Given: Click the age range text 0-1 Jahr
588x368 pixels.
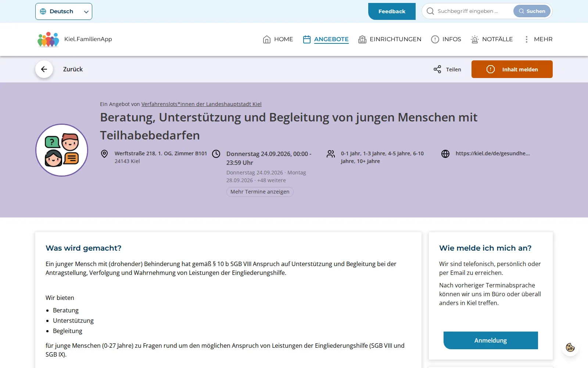Looking at the screenshot, I should pyautogui.click(x=382, y=157).
